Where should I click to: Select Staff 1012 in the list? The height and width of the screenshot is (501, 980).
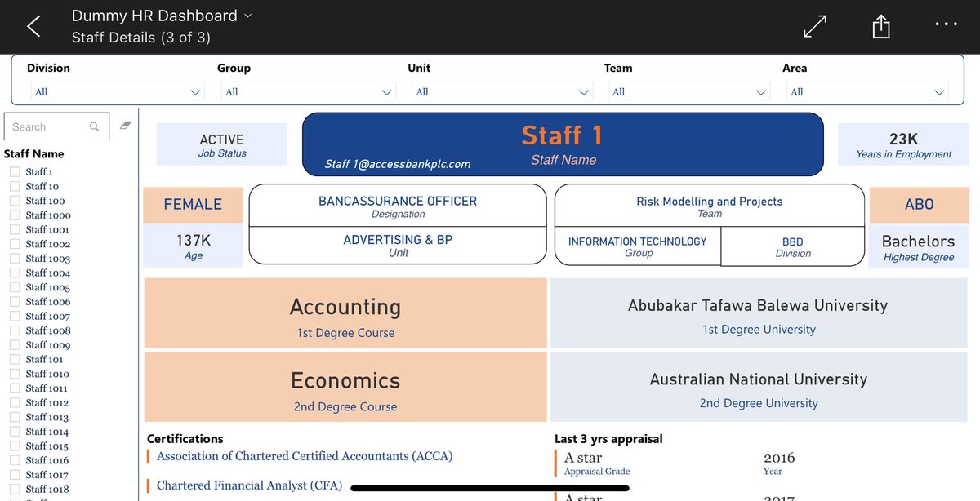[x=47, y=403]
